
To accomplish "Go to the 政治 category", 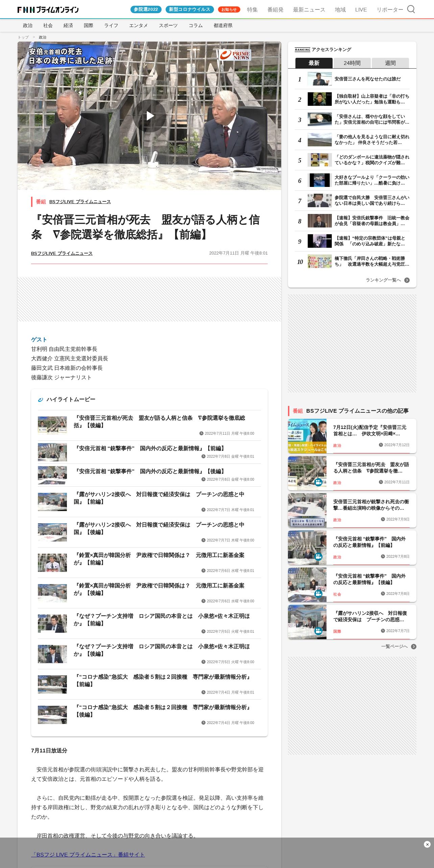I will (x=28, y=25).
